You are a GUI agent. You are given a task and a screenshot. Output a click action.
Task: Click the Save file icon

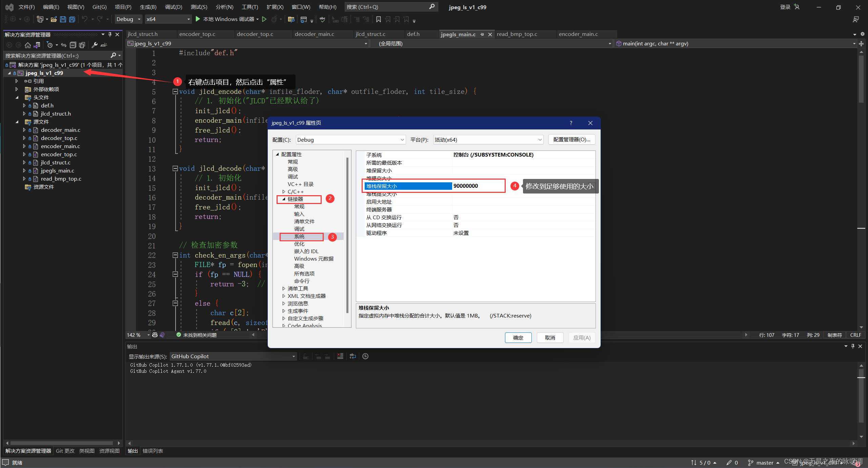pos(63,19)
